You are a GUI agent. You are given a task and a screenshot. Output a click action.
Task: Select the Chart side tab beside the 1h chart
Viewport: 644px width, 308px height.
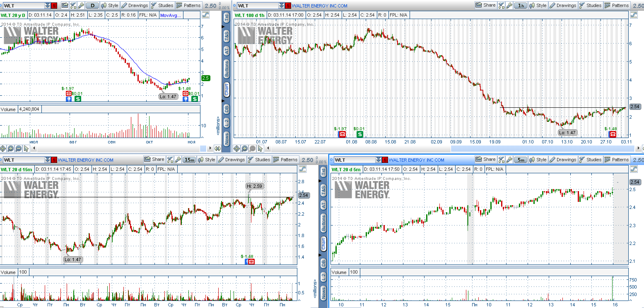tap(227, 90)
